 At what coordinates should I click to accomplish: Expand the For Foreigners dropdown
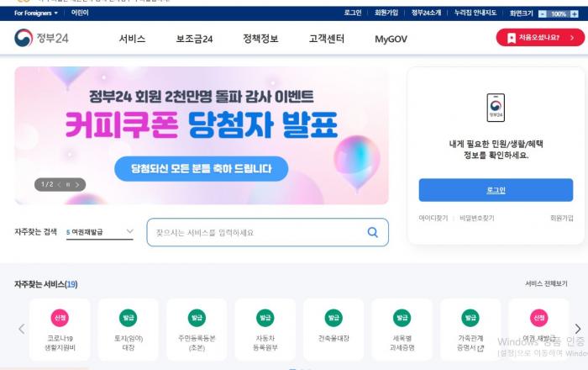36,13
